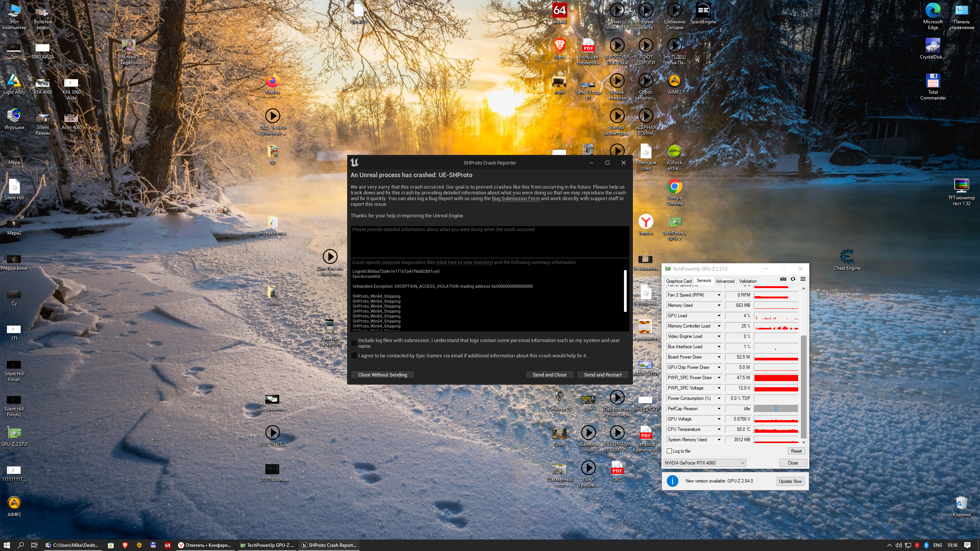Open the Bug Submission Form link

point(515,199)
